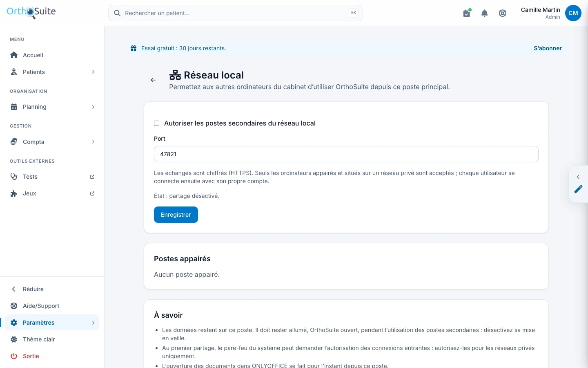Click the blue pencil edit icon

pyautogui.click(x=578, y=189)
